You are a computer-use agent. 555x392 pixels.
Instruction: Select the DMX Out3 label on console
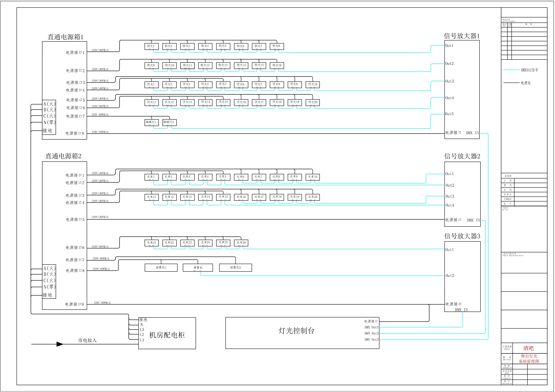pos(372,339)
